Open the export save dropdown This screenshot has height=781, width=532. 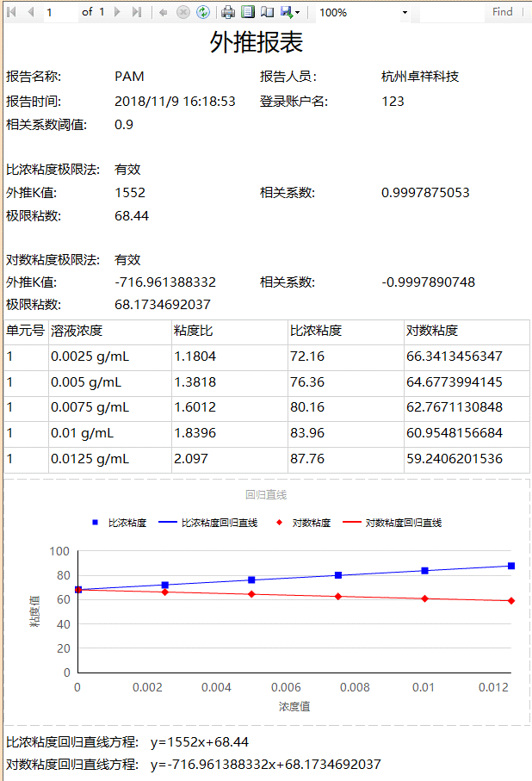pos(290,12)
